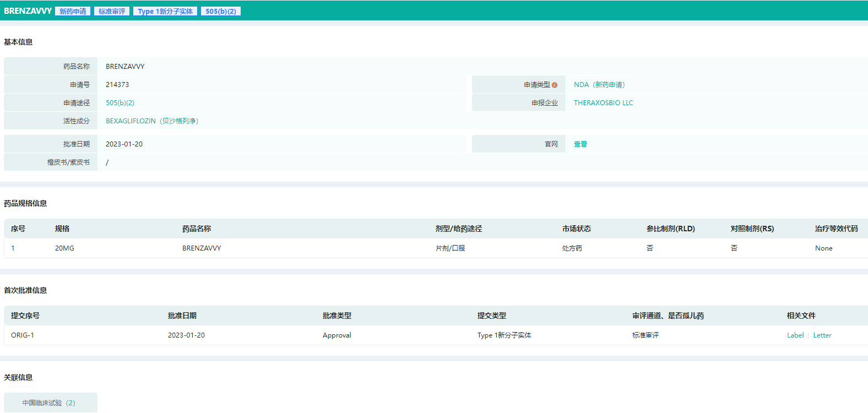Image resolution: width=868 pixels, height=413 pixels.
Task: Click the 505(b)(2) tag in header bar
Action: [221, 11]
